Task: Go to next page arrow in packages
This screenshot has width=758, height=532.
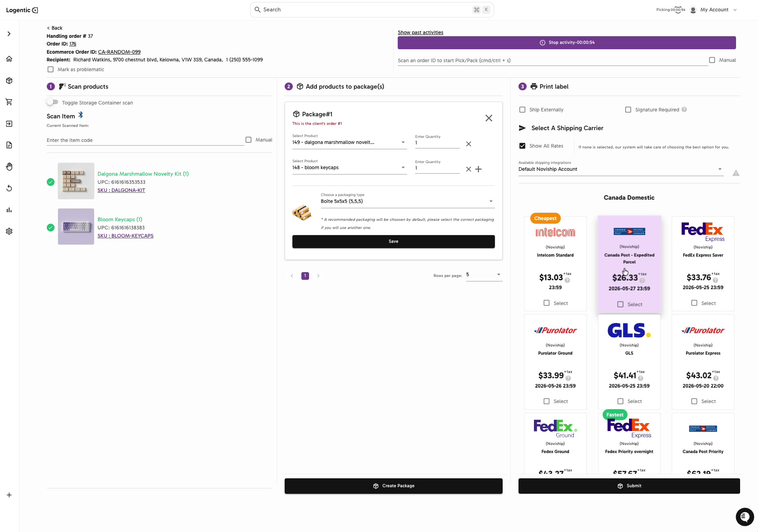Action: pos(318,276)
